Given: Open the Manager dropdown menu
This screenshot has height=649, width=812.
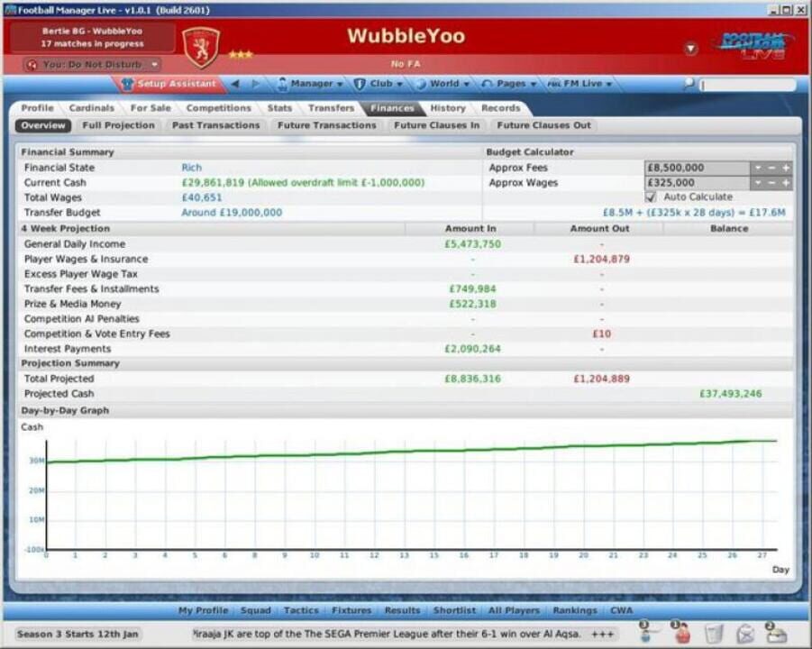Looking at the screenshot, I should (311, 83).
